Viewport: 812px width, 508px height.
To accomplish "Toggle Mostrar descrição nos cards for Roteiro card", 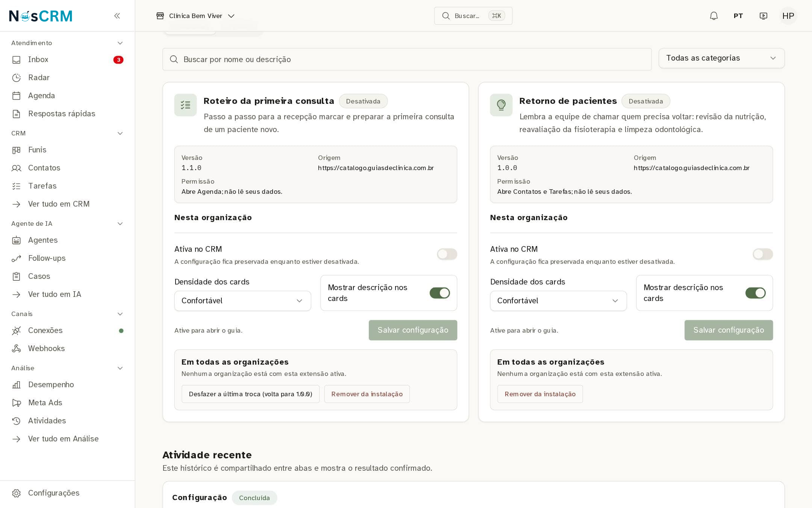I will pyautogui.click(x=440, y=293).
